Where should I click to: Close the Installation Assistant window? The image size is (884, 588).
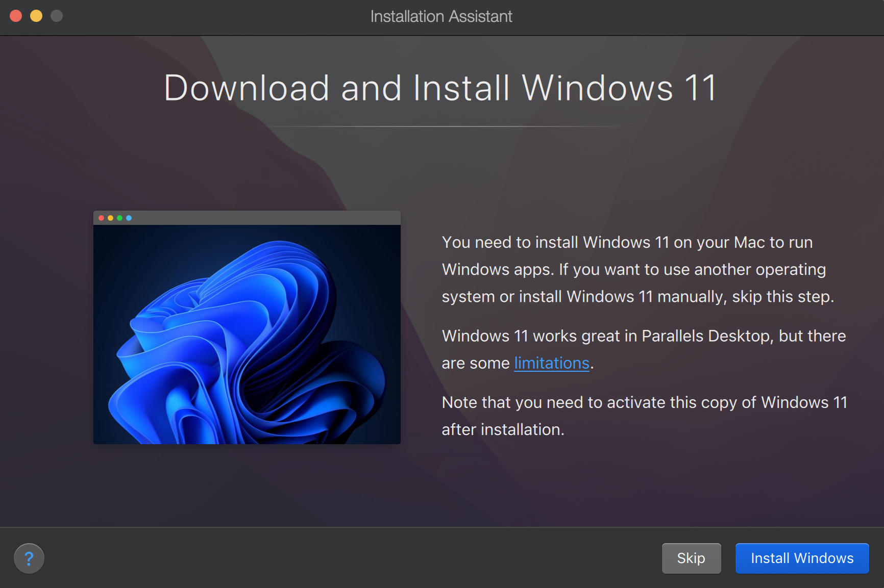pyautogui.click(x=16, y=16)
